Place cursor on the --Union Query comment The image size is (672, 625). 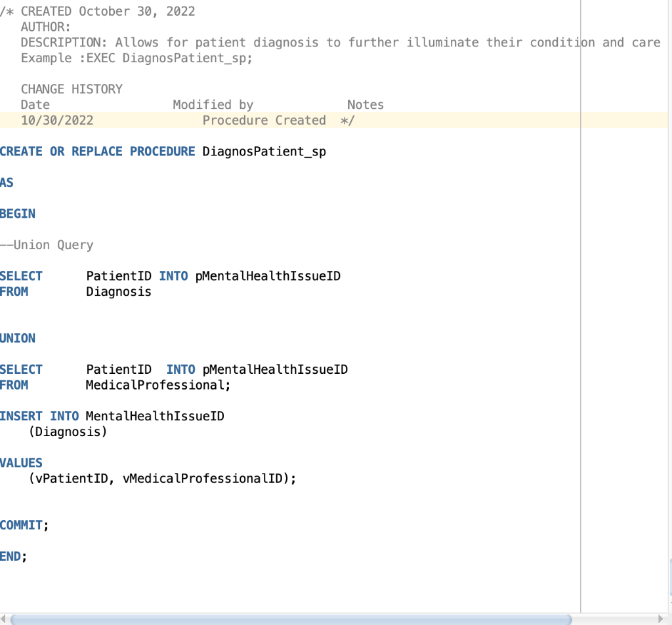[47, 245]
